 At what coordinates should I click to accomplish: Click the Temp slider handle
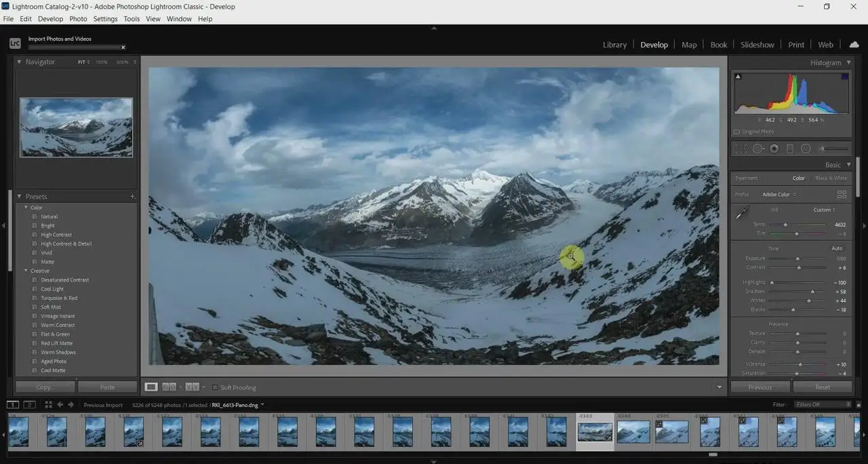click(785, 225)
